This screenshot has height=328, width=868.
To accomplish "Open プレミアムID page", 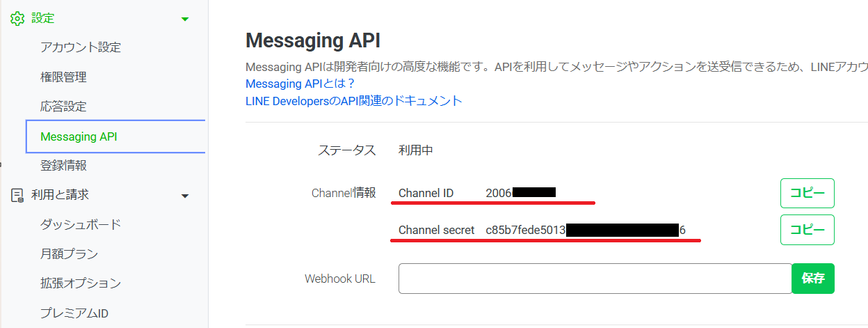I will click(x=74, y=313).
